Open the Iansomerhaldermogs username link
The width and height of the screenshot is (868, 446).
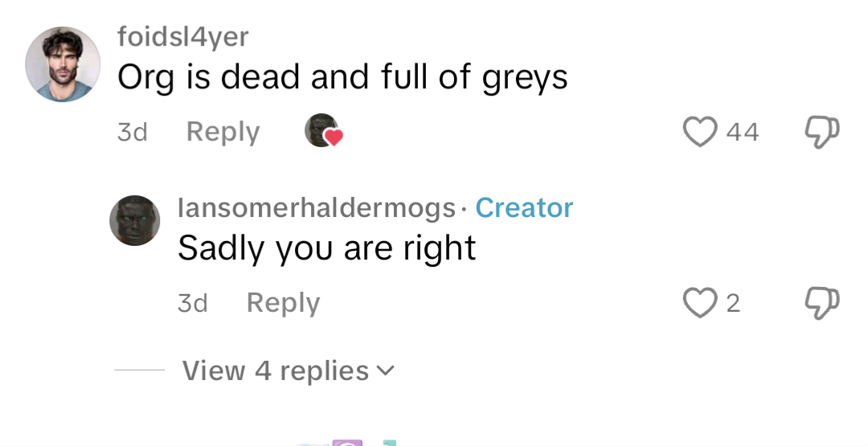[317, 208]
